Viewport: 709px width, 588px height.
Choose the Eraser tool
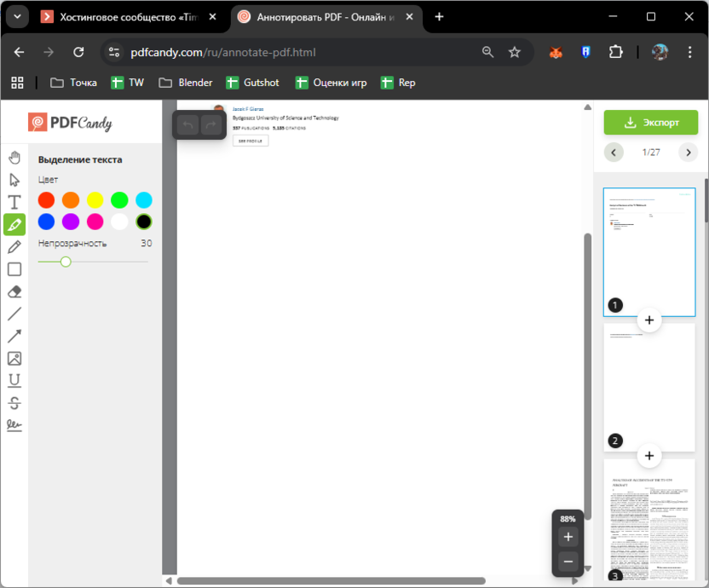coord(14,291)
